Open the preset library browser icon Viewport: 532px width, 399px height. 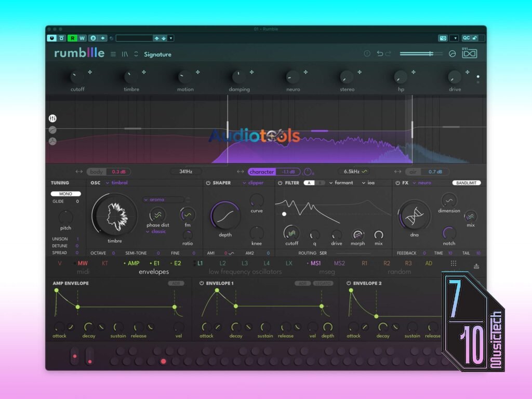click(x=125, y=54)
